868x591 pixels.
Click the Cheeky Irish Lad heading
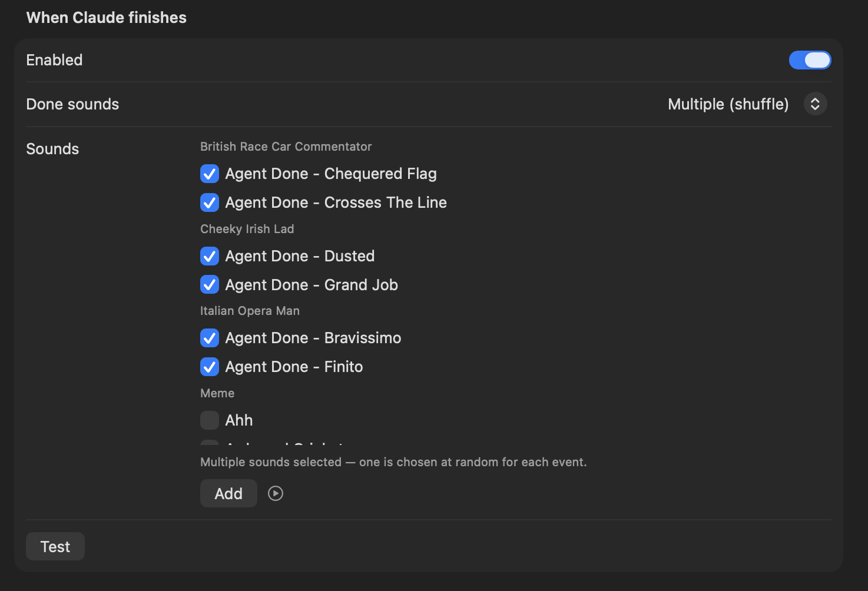(247, 229)
